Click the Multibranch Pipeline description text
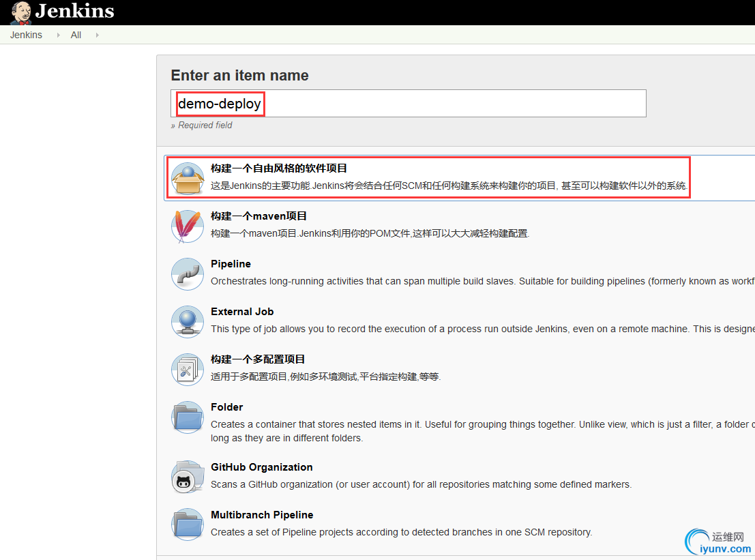This screenshot has width=755, height=560. (x=401, y=532)
